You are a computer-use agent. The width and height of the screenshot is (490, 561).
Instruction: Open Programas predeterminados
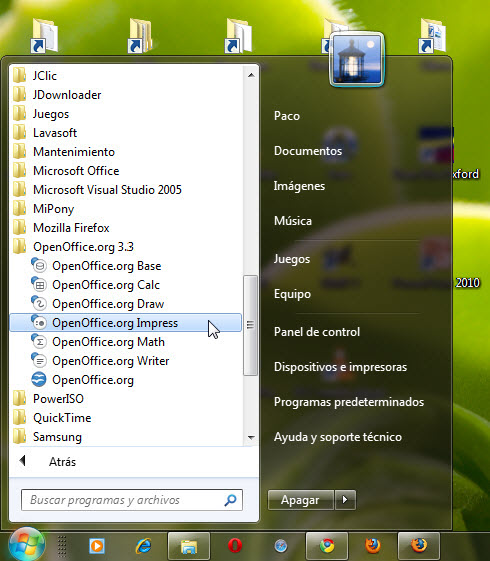pos(349,402)
